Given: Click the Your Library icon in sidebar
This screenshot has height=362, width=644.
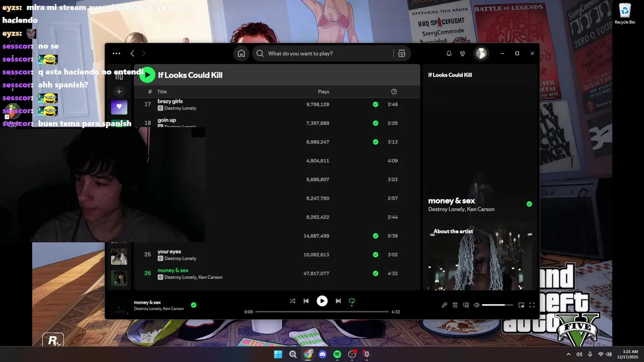Looking at the screenshot, I should tap(119, 75).
